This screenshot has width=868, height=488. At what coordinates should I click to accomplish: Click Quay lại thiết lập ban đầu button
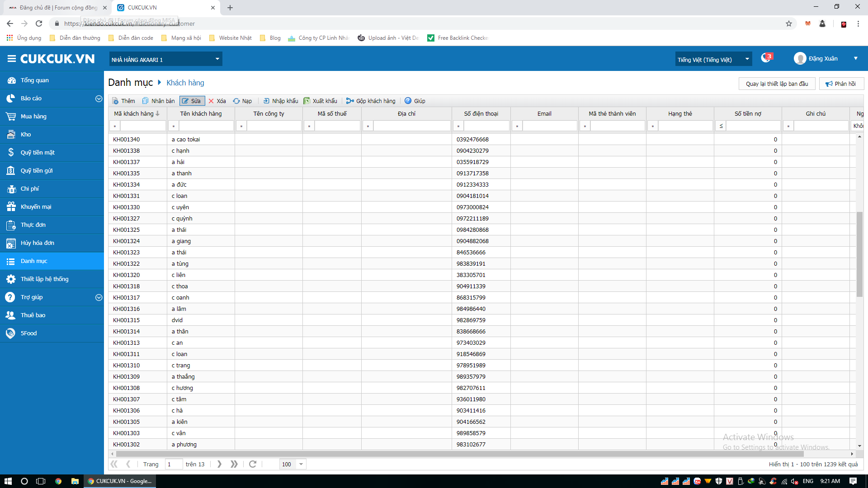pos(777,84)
